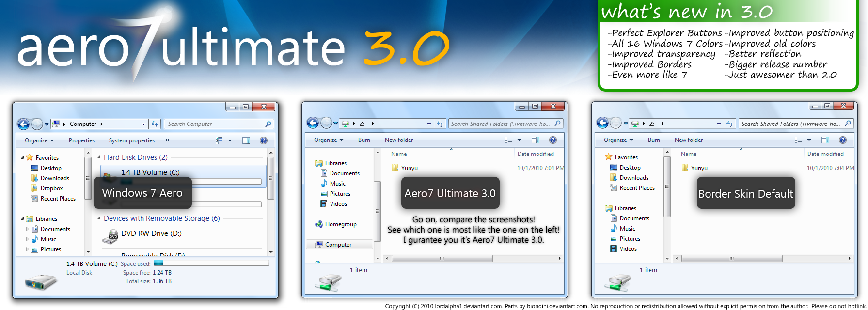Image resolution: width=868 pixels, height=310 pixels.
Task: Create New folder in the right window
Action: (x=689, y=140)
